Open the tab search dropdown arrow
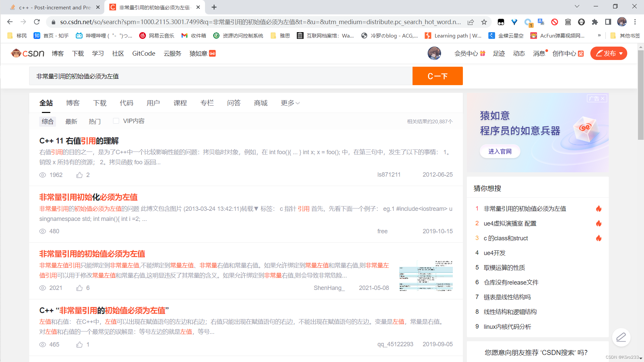Viewport: 644px width, 362px height. coord(577,6)
